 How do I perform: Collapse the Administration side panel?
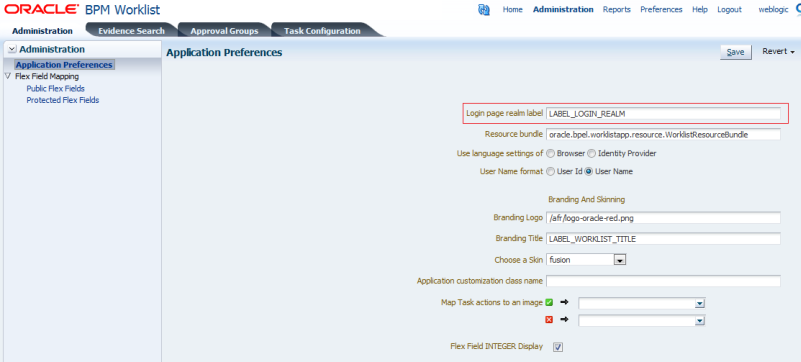click(12, 50)
